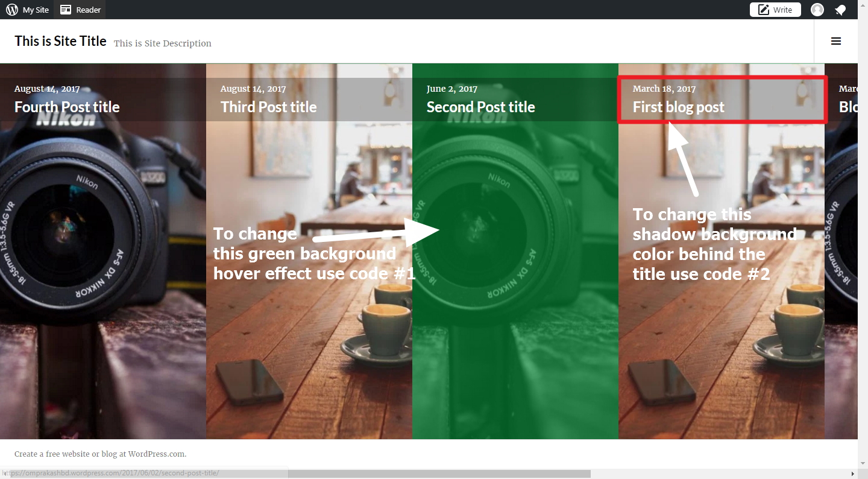
Task: Open the user profile avatar
Action: click(x=817, y=10)
